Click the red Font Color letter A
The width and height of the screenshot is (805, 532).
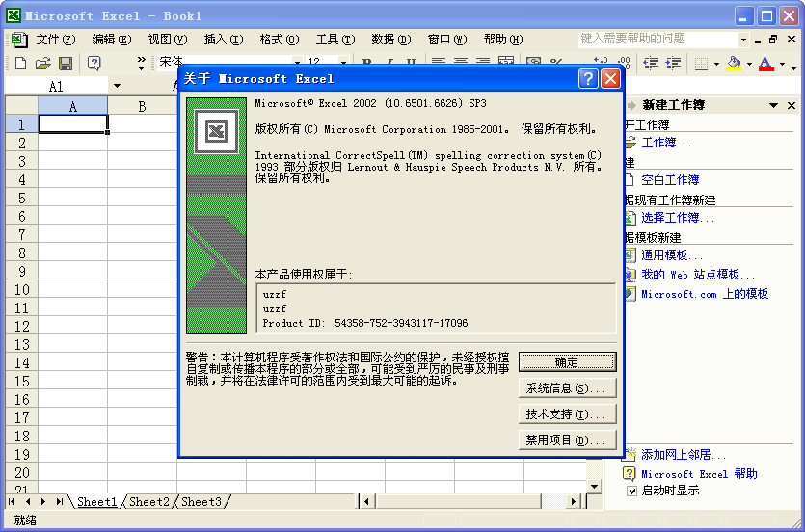pyautogui.click(x=765, y=64)
